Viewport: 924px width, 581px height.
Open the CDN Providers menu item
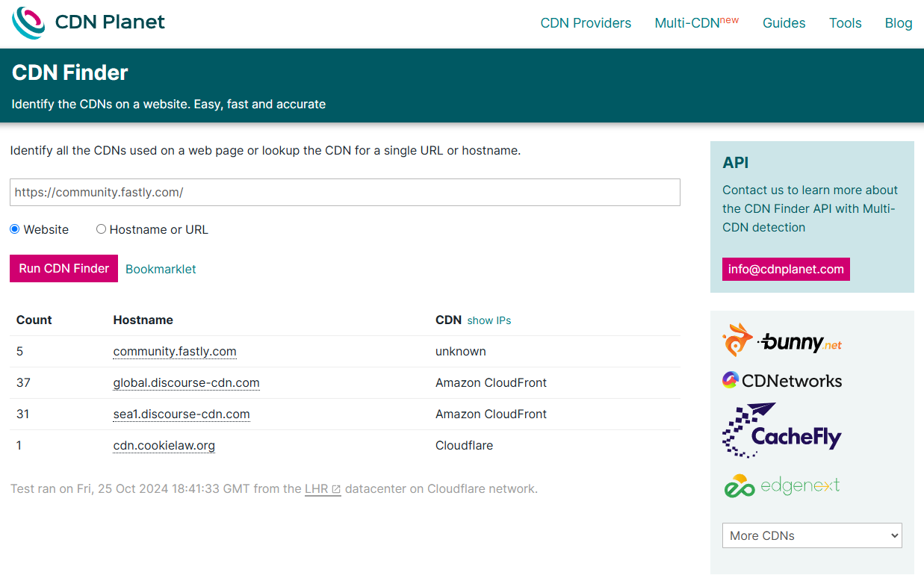click(586, 23)
